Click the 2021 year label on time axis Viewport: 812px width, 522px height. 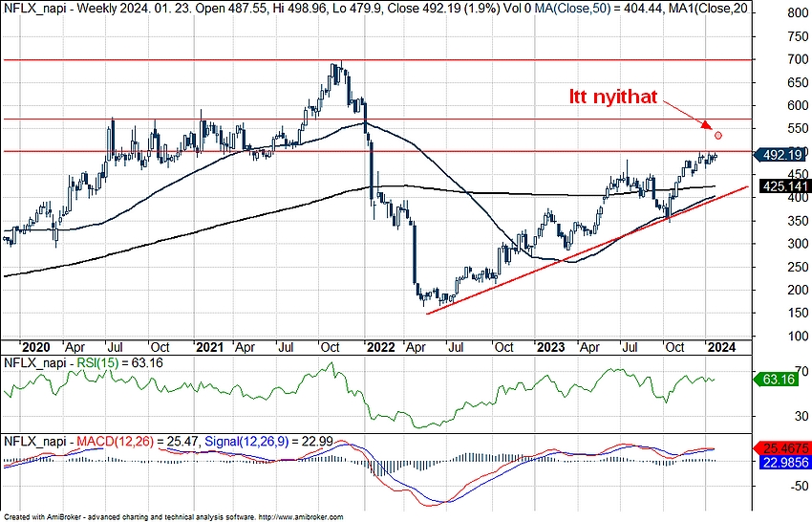click(209, 347)
